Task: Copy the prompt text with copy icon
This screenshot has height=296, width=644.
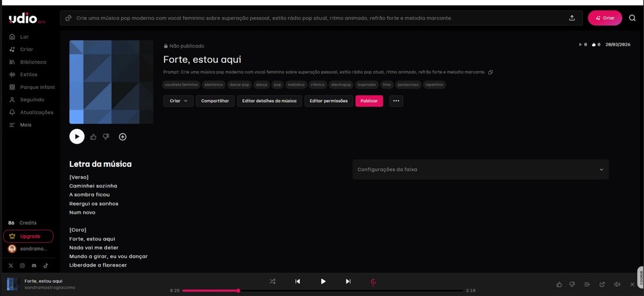Action: tap(490, 72)
